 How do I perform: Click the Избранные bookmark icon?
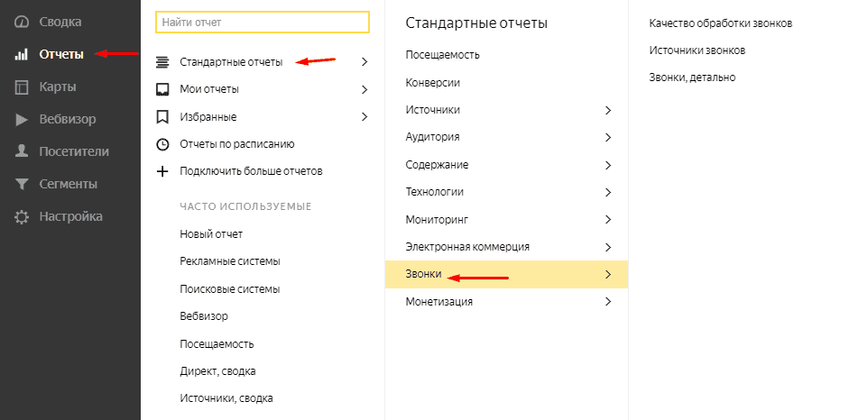click(162, 116)
